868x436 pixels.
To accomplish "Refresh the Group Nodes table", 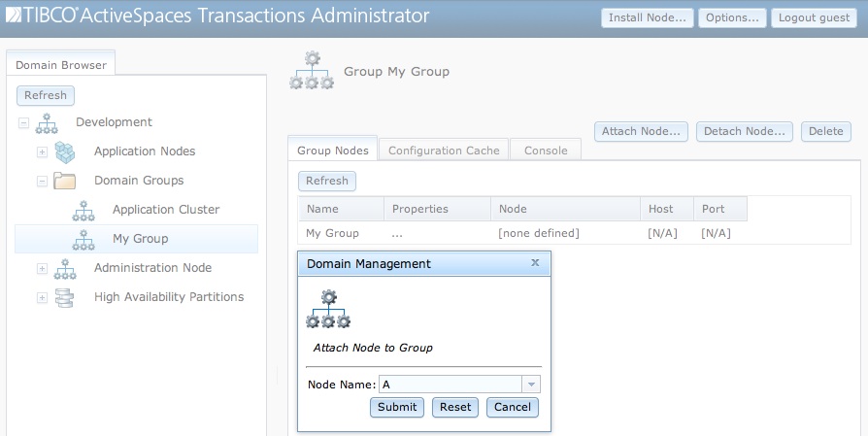I will point(327,181).
